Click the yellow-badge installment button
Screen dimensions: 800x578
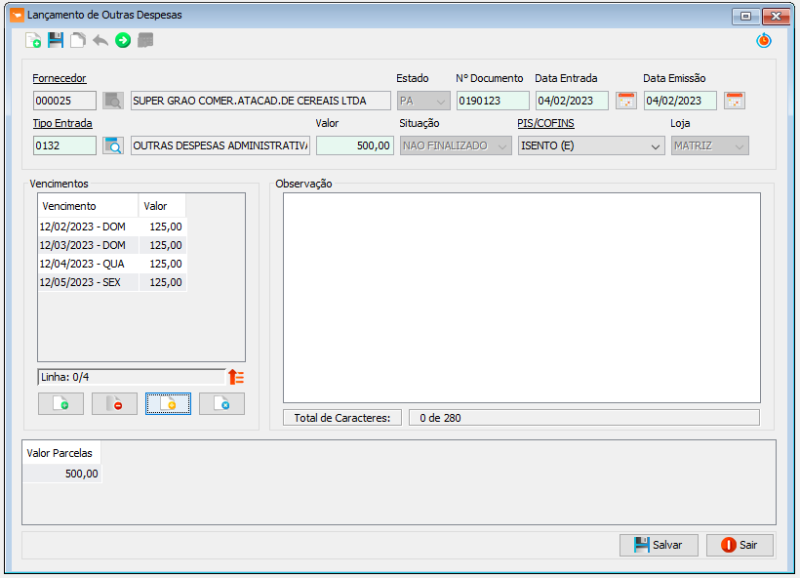(x=168, y=404)
